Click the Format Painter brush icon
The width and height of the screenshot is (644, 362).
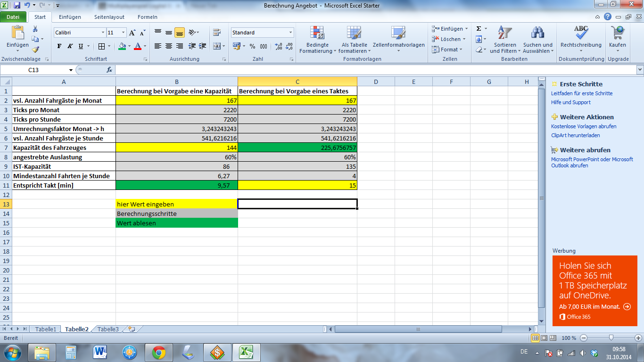click(x=35, y=49)
